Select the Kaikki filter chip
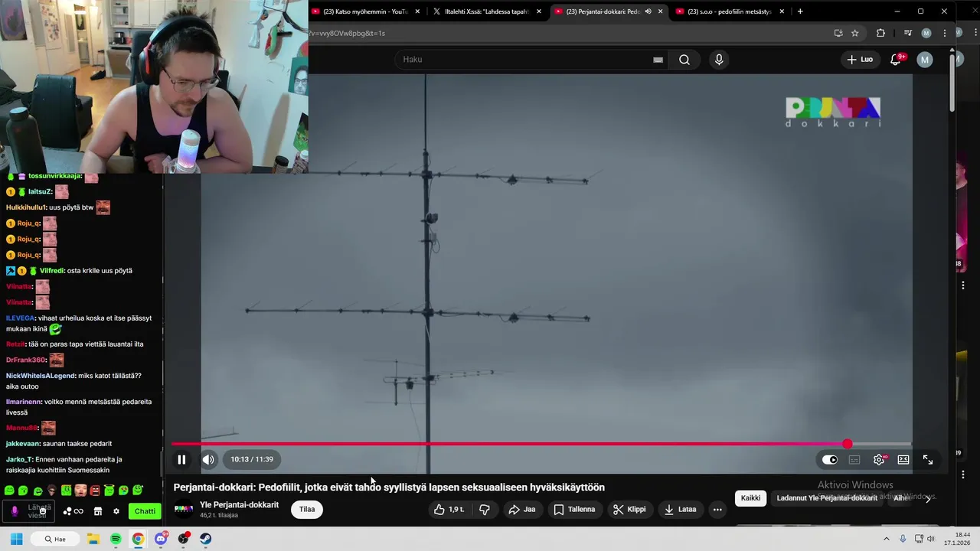Viewport: 980px width, 551px height. click(x=751, y=498)
